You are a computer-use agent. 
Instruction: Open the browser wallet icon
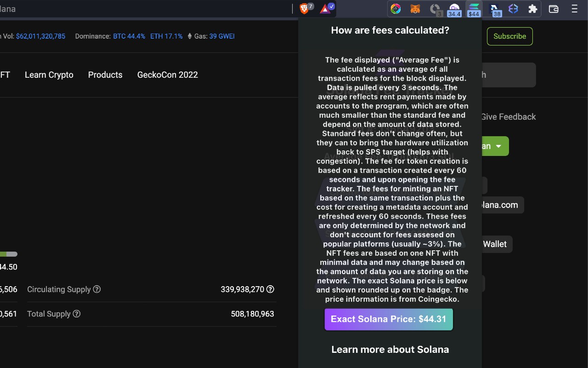[553, 9]
